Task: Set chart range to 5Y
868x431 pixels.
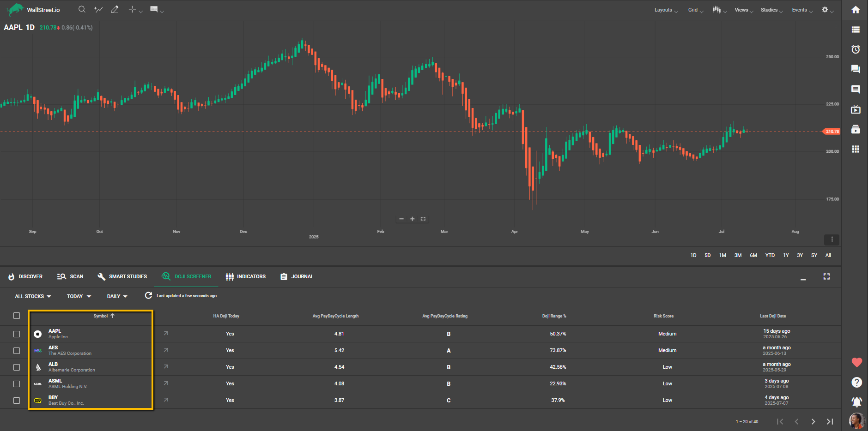Action: [x=814, y=255]
